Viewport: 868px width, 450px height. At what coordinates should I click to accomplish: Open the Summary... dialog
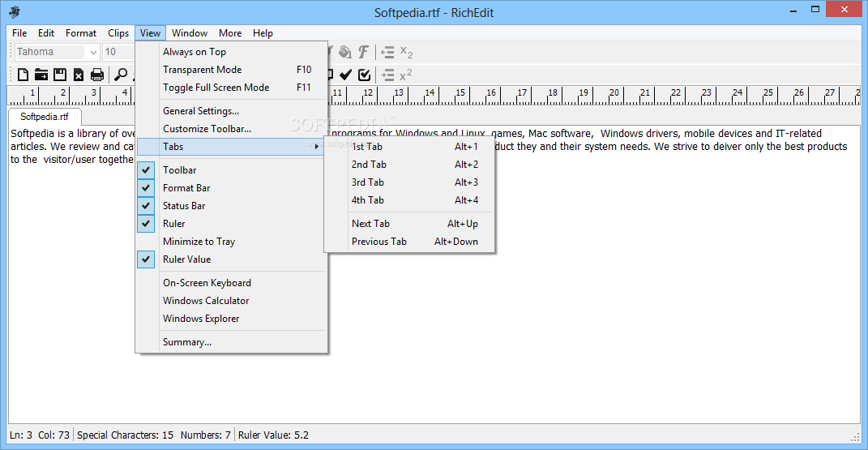click(x=232, y=342)
